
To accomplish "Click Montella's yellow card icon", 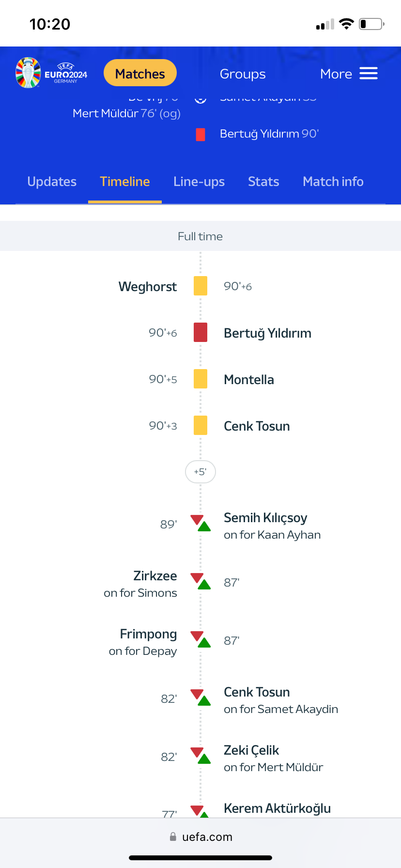I will 200,379.
